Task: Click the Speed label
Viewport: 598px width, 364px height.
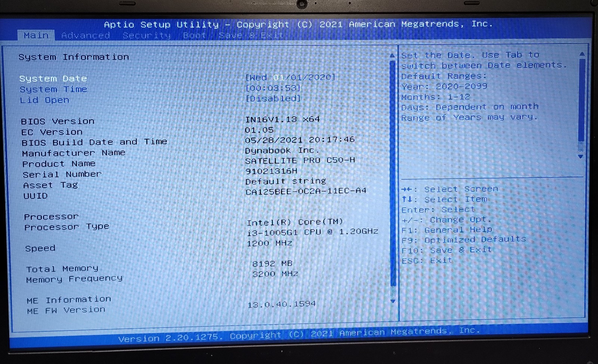Action: coord(40,249)
